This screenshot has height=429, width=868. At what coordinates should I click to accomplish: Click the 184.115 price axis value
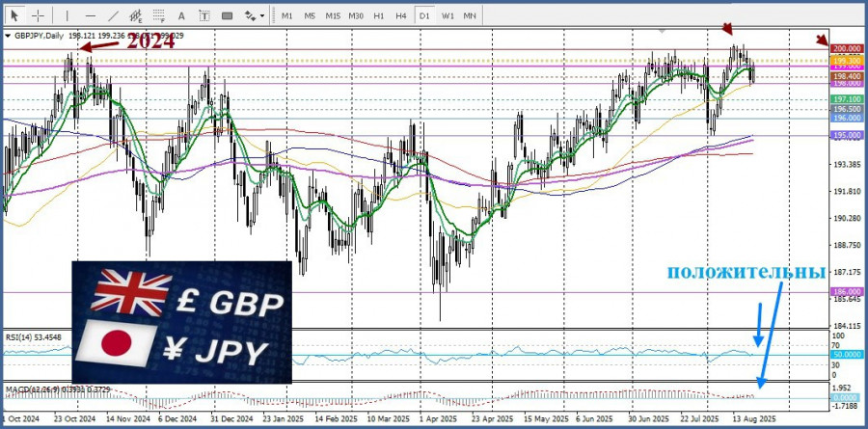click(848, 326)
